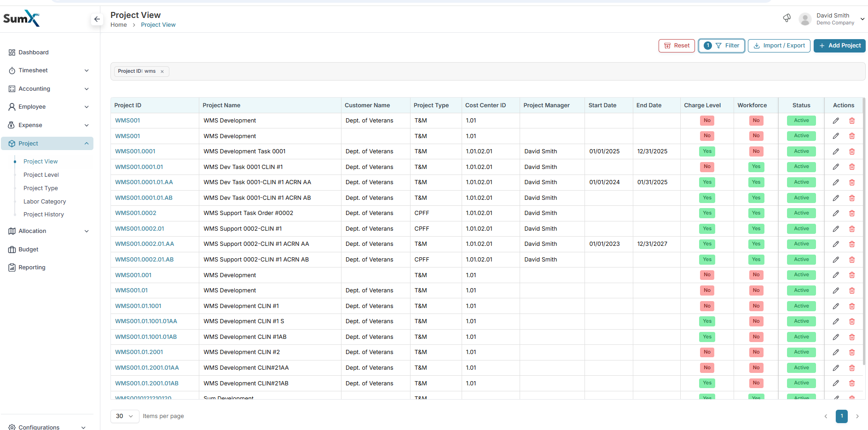Viewport: 868px width, 430px height.
Task: Open project link WMS001.001
Action: [133, 275]
